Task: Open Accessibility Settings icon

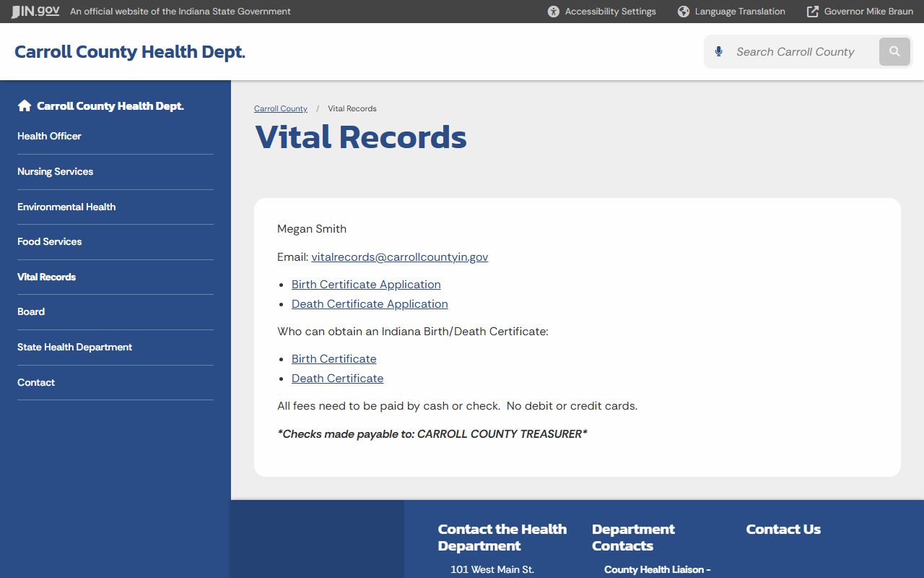Action: [554, 12]
